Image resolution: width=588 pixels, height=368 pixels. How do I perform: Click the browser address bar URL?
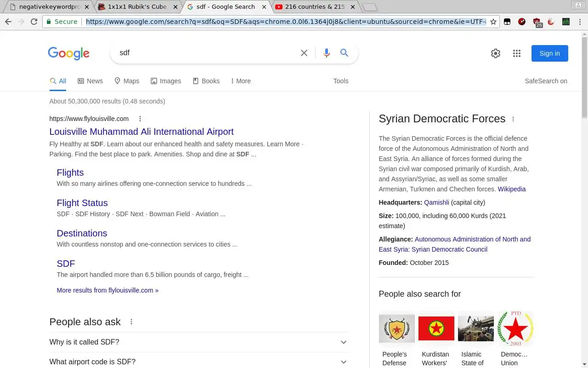coord(286,22)
